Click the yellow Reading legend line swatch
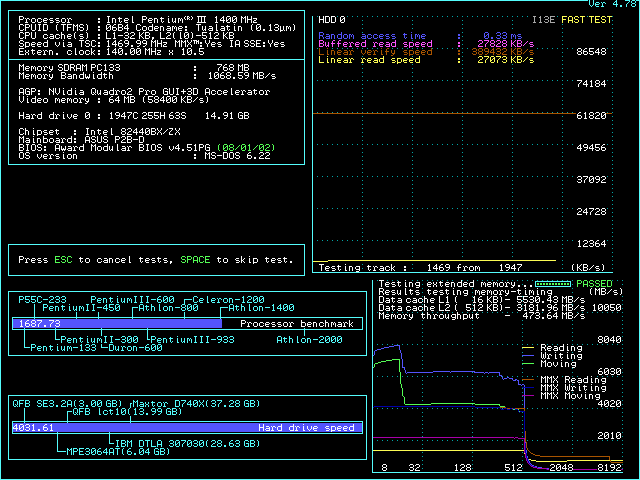 point(528,348)
